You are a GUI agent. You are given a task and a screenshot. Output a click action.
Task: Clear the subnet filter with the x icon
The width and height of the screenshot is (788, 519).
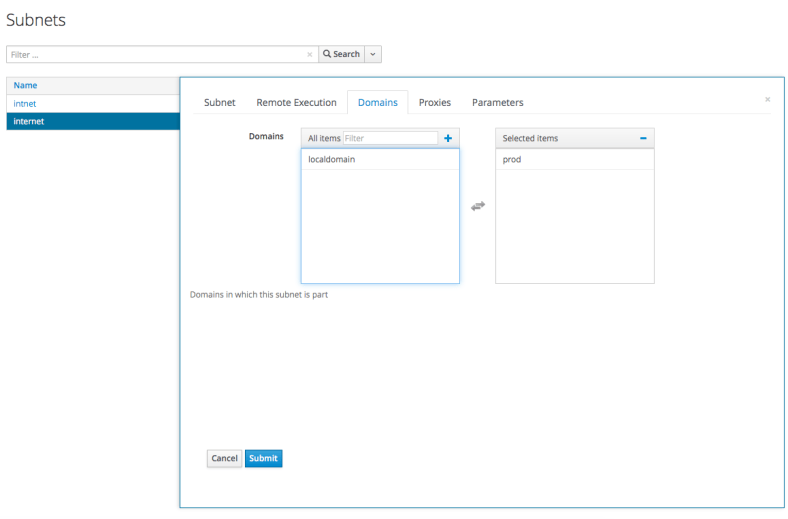[309, 54]
